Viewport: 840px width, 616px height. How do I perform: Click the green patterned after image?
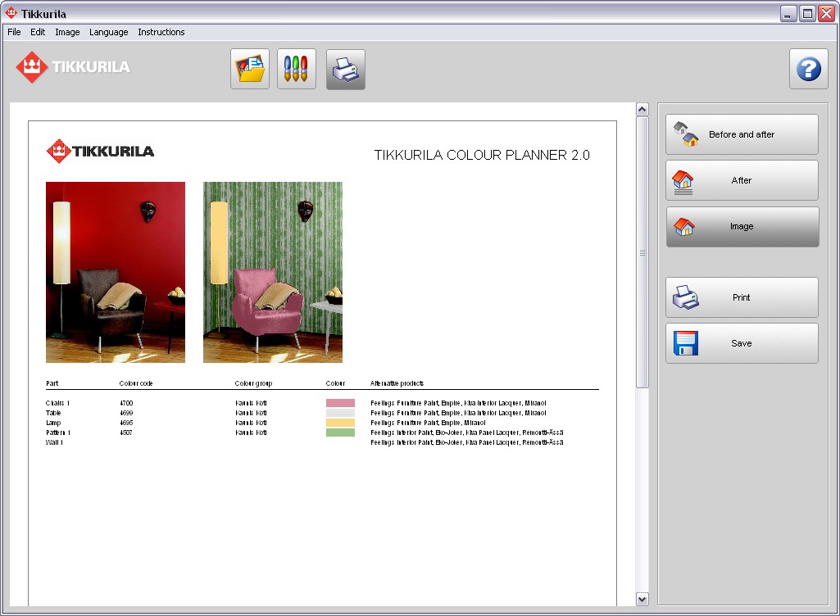point(273,272)
